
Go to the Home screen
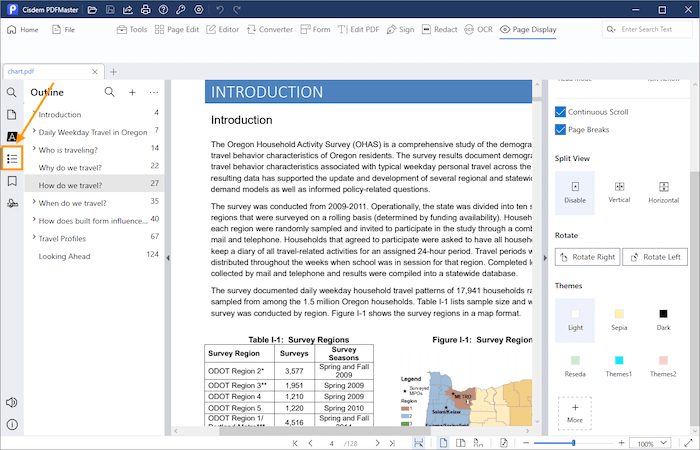(23, 29)
